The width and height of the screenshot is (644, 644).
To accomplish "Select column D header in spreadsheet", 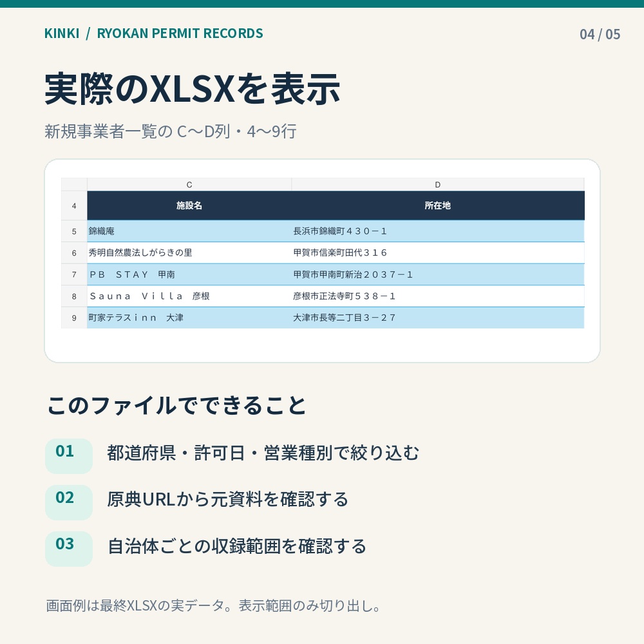I will (438, 184).
